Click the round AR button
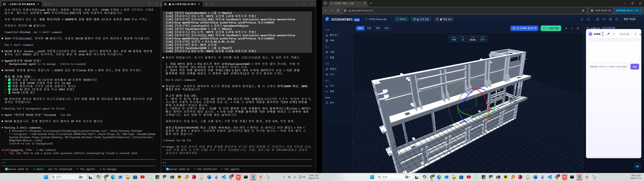Image resolution: width=644 pixels, height=181 pixels. click(x=637, y=166)
